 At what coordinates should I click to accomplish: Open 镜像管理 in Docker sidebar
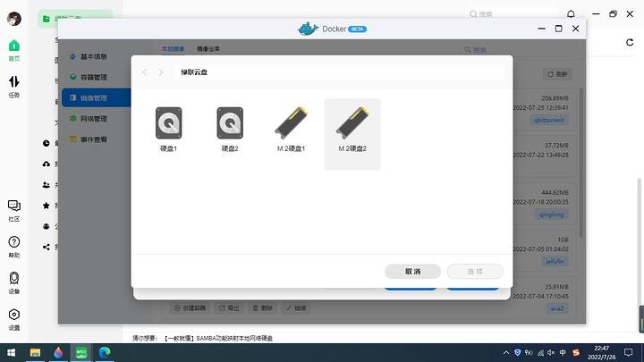96,97
